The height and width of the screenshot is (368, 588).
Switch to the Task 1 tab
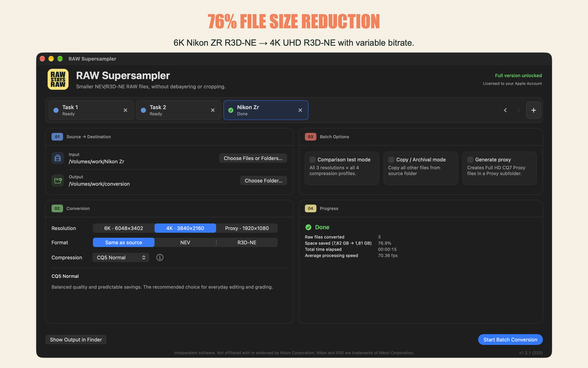pos(91,110)
